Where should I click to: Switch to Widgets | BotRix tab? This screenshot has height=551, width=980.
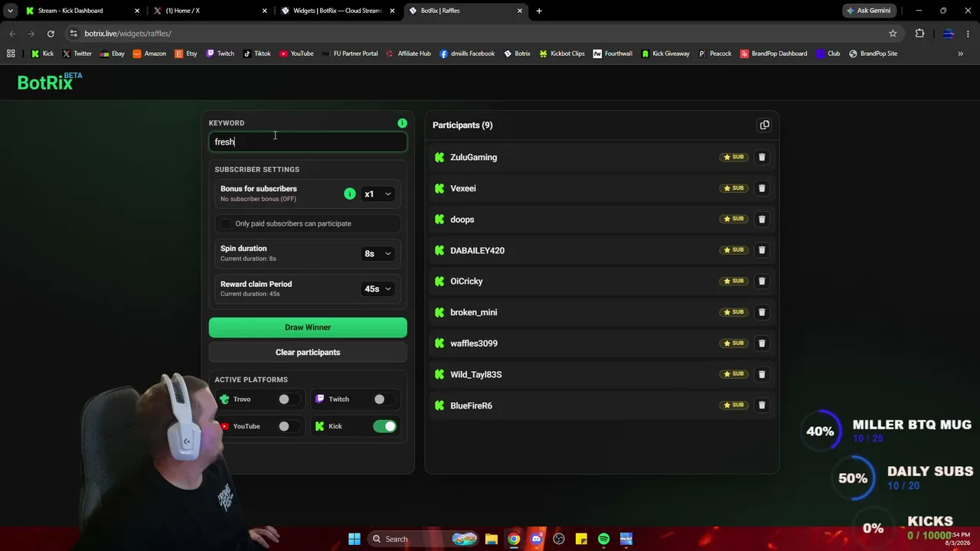tap(338, 11)
